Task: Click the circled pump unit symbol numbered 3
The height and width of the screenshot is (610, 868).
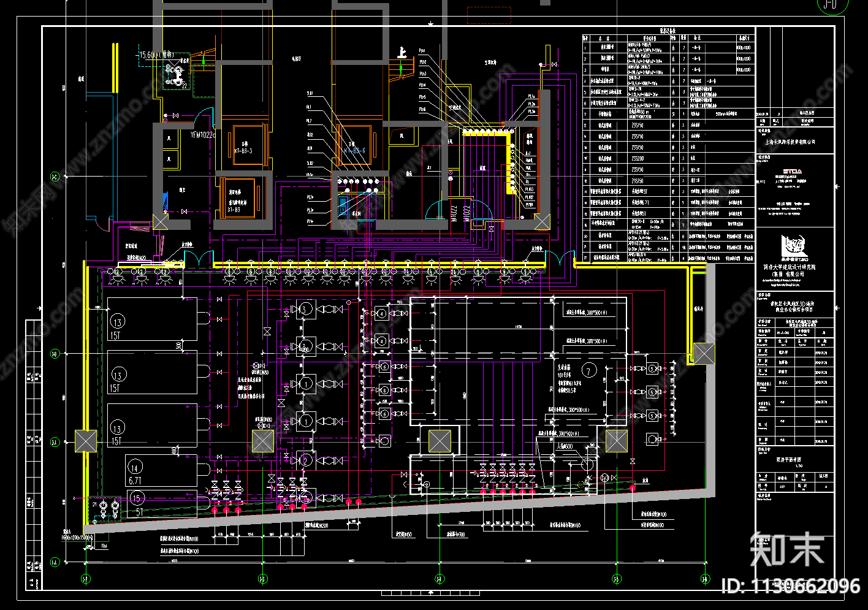Action: click(x=305, y=309)
